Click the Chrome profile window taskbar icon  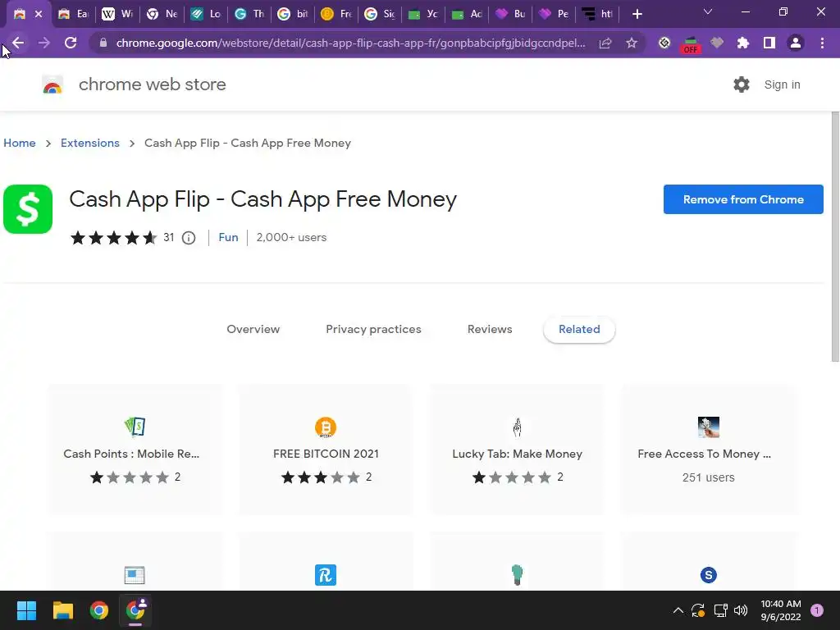point(135,609)
